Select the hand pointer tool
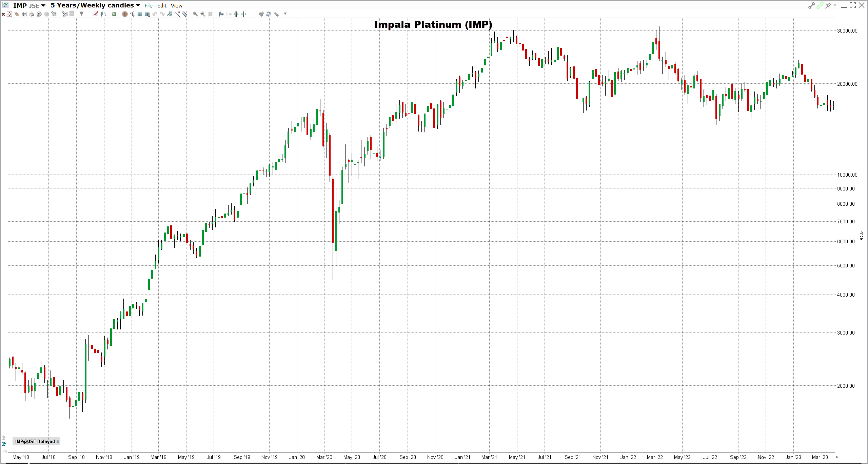This screenshot has height=464, width=868. tap(17, 14)
